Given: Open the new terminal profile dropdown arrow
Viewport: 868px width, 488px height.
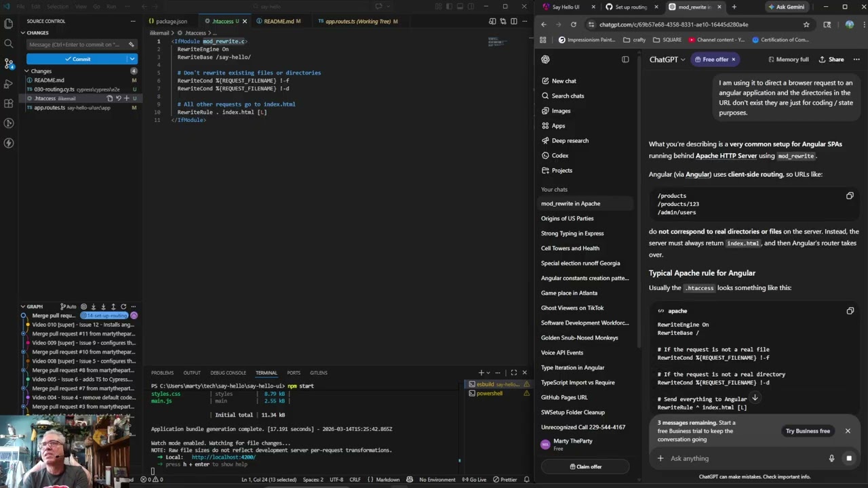Looking at the screenshot, I should pos(488,372).
